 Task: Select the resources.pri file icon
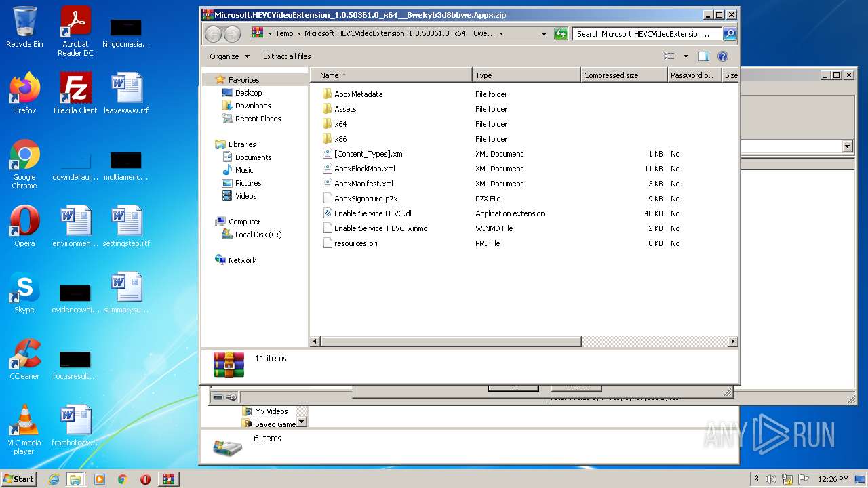[x=327, y=243]
